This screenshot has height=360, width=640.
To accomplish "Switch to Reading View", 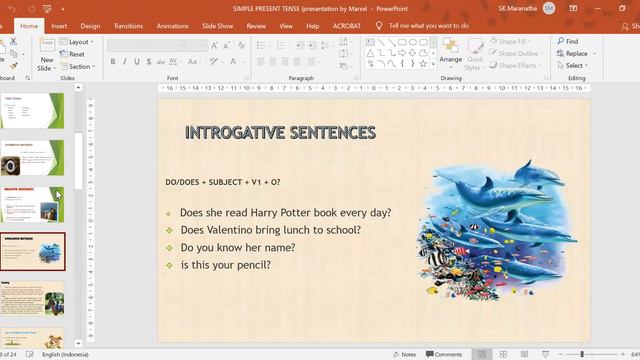I will tap(524, 354).
